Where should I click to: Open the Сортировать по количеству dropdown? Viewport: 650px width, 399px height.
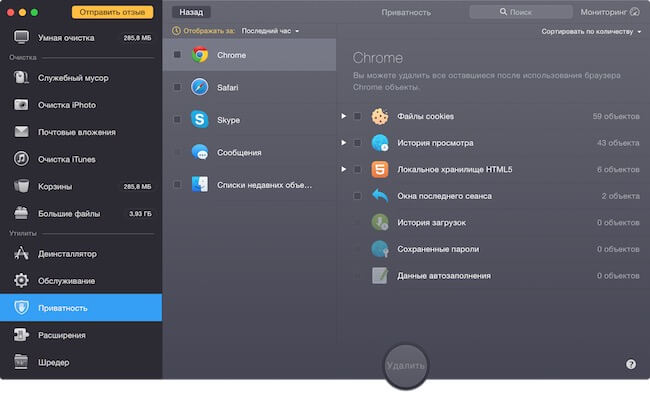pyautogui.click(x=591, y=31)
